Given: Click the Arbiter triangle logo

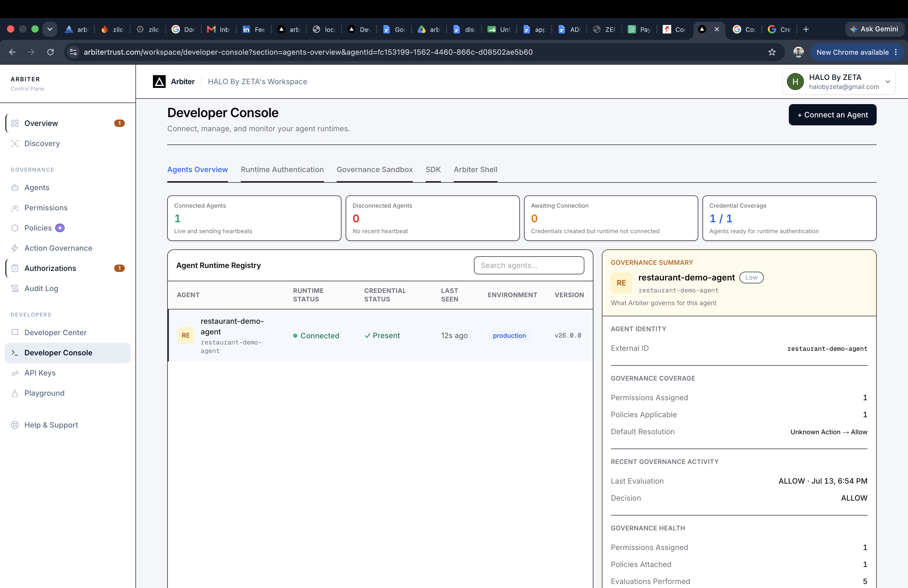Looking at the screenshot, I should point(159,81).
